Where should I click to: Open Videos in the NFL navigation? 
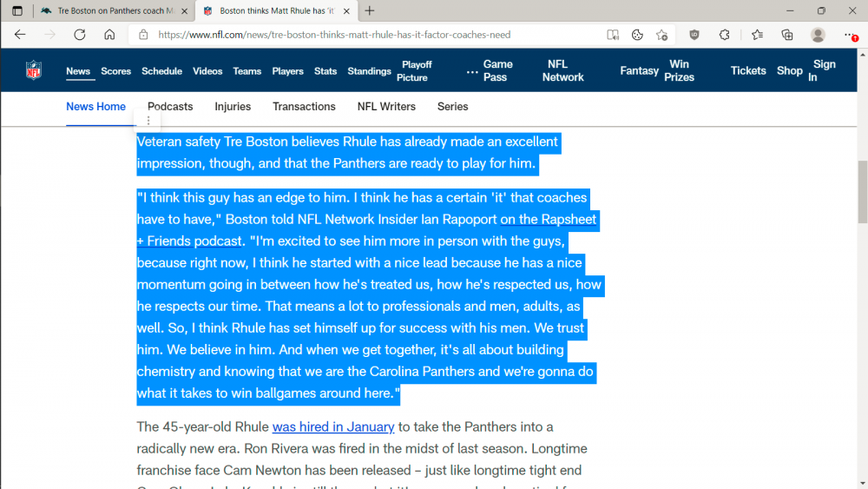pos(207,71)
